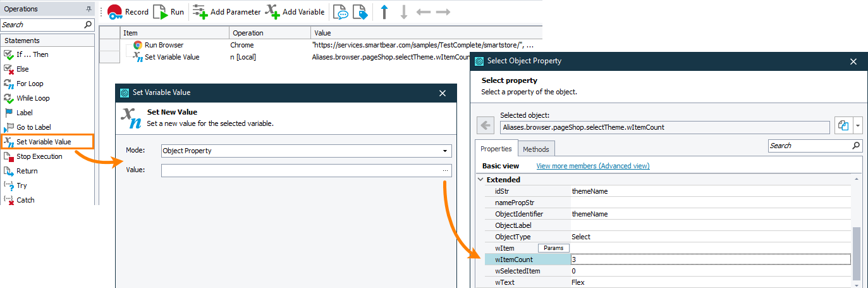Click the Record button in toolbar
Screen dimensions: 868x288
pos(128,11)
